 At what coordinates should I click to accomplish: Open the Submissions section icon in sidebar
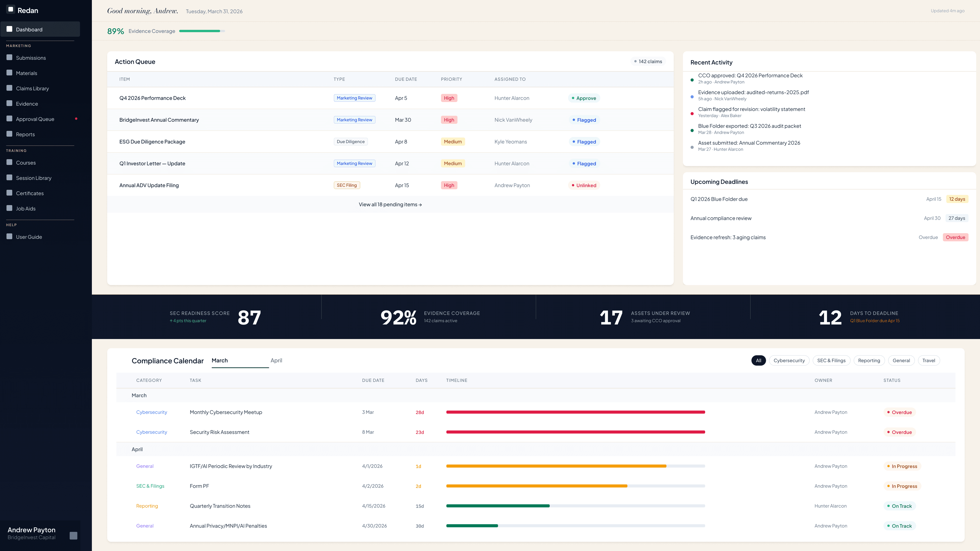coord(9,57)
